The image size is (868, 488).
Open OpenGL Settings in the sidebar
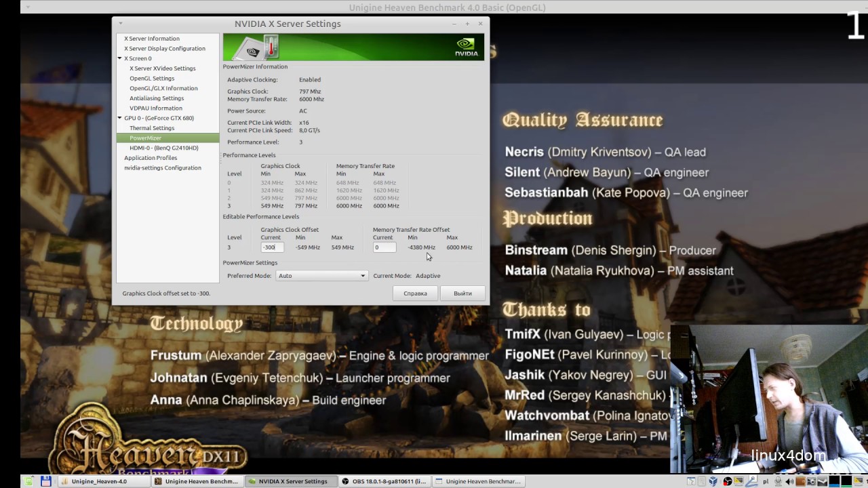[152, 79]
